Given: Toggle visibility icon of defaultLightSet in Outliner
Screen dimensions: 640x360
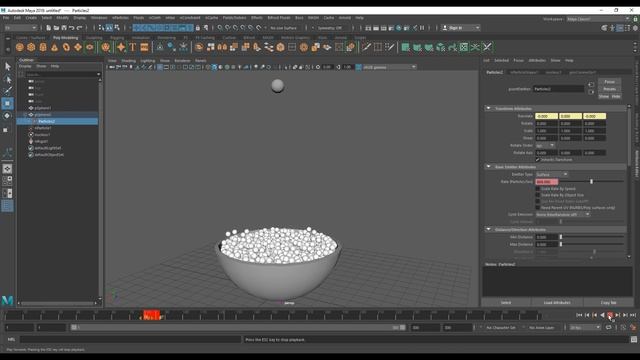Looking at the screenshot, I should tap(31, 148).
